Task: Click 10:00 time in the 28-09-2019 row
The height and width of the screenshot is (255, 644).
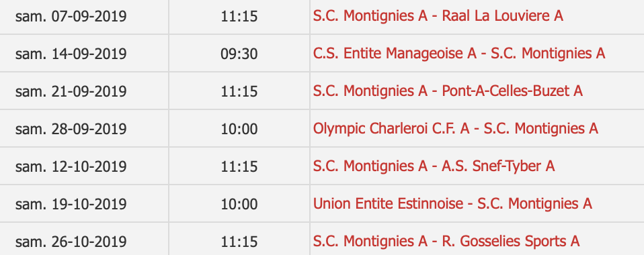Action: 239,129
